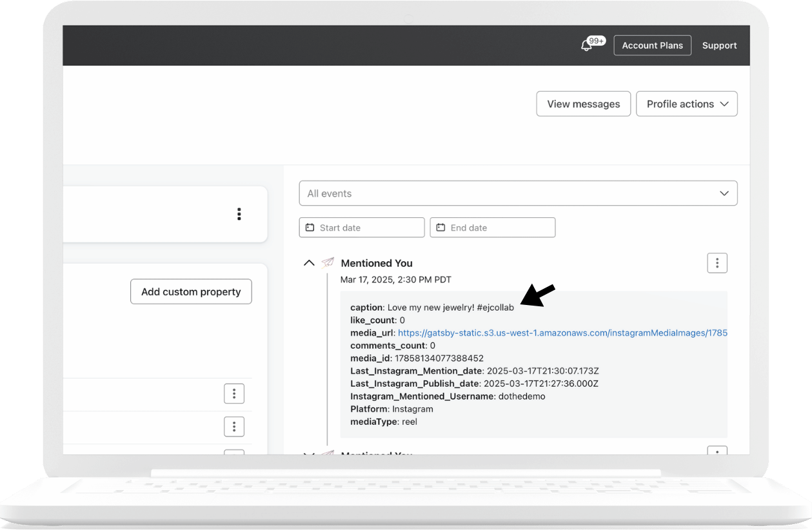Open the first property row's three-dot menu

(x=234, y=393)
